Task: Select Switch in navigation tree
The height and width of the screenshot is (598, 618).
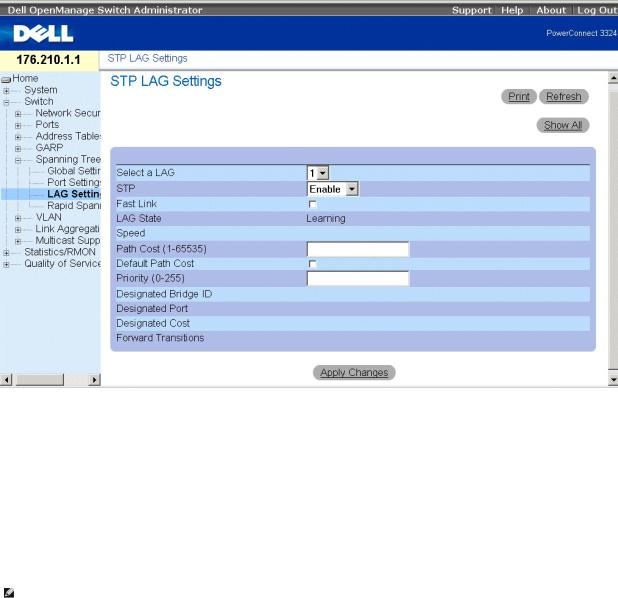Action: coord(39,101)
